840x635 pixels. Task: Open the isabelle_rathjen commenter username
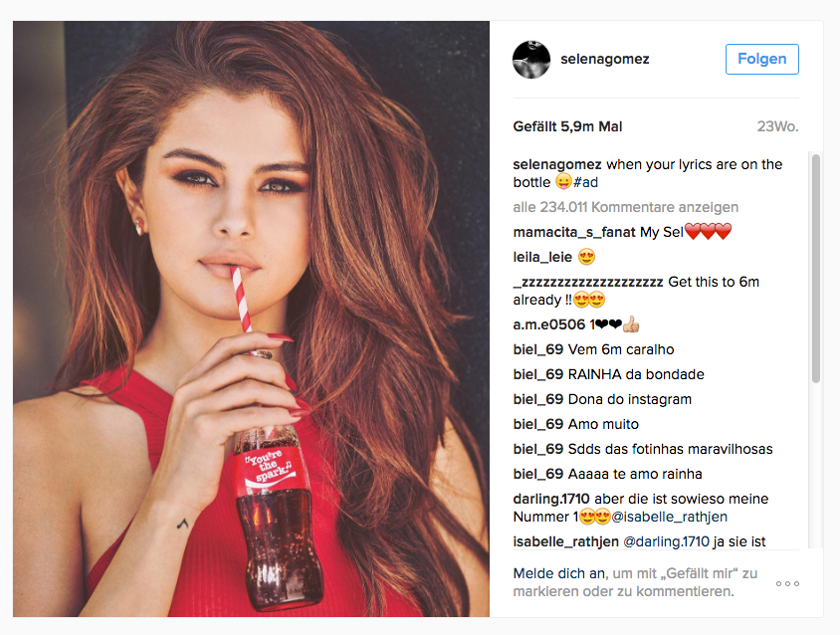click(x=565, y=541)
